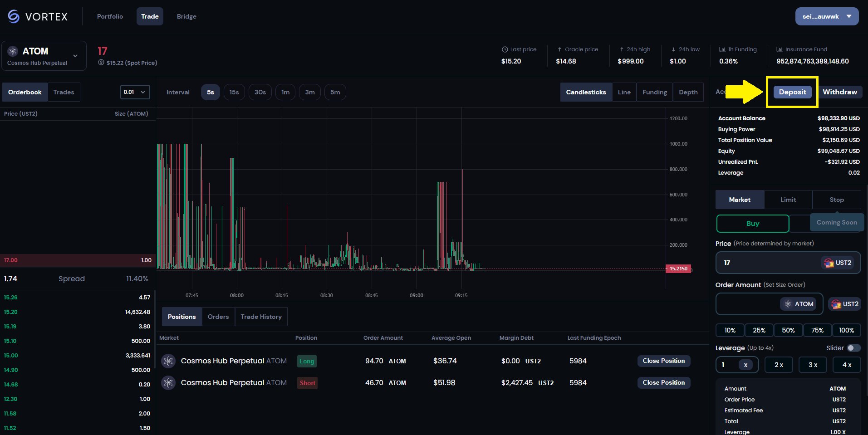
Task: Click the ATOM icon in Order Amount field
Action: coord(788,304)
